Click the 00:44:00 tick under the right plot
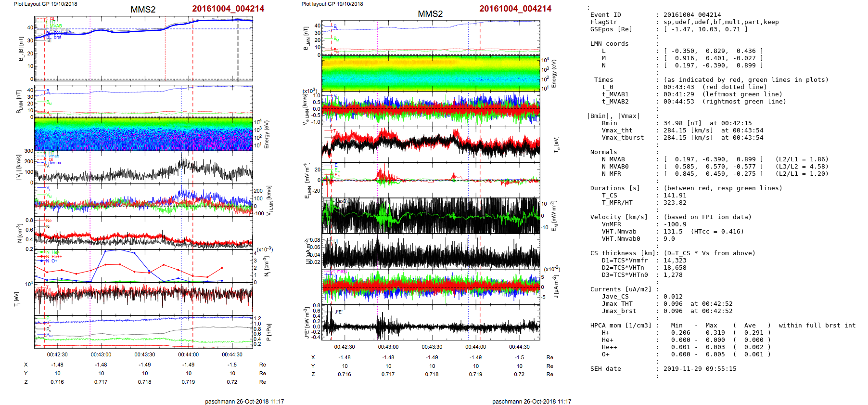This screenshot has height=405, width=868. 475,347
